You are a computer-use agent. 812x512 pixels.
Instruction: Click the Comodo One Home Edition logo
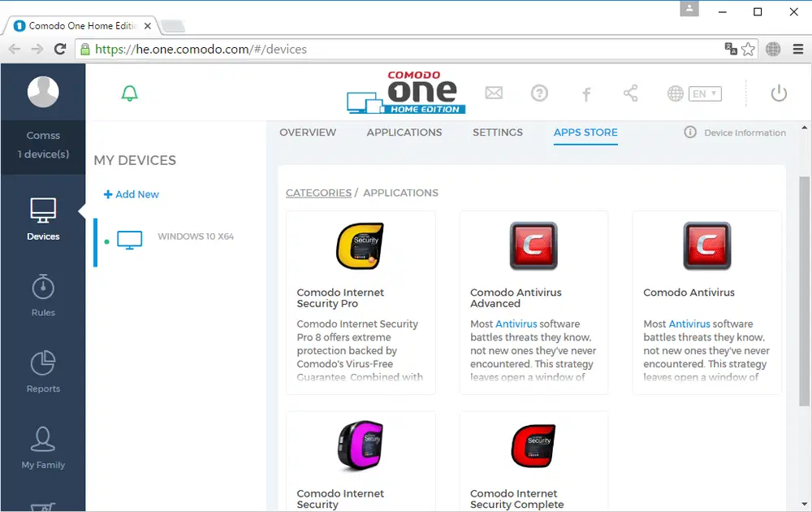(x=406, y=93)
